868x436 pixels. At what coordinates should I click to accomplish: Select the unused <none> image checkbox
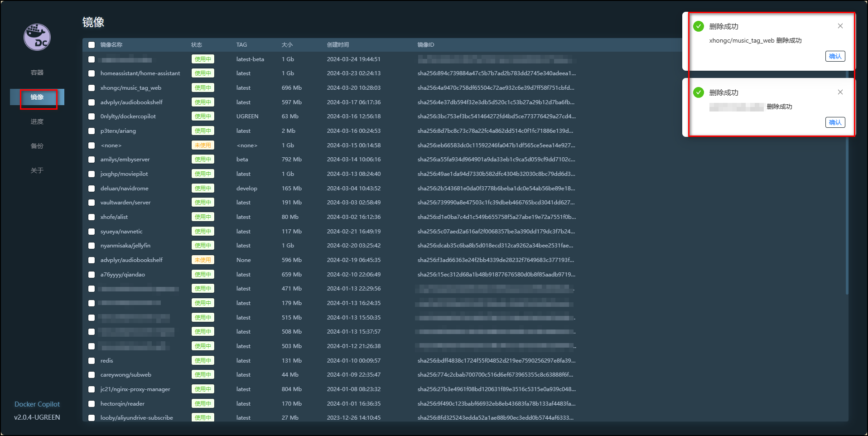point(92,145)
